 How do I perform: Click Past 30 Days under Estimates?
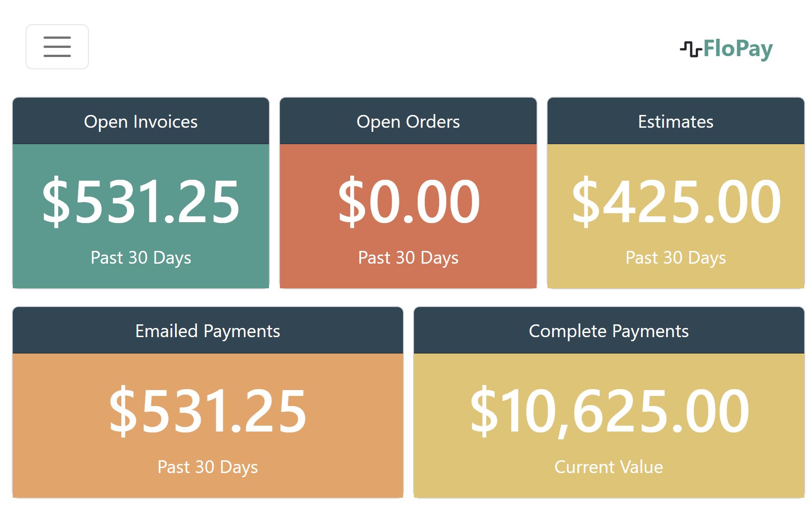pos(676,258)
